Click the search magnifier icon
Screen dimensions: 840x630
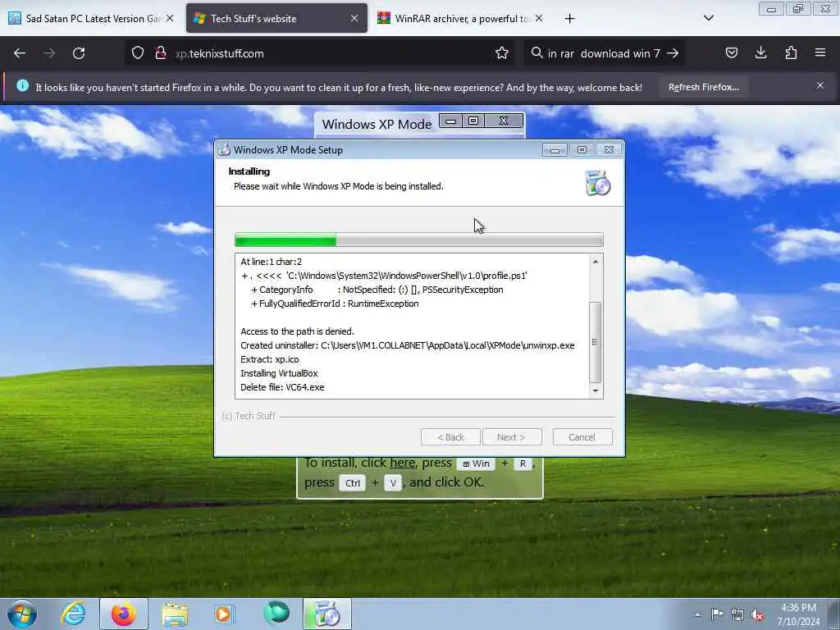pos(536,52)
